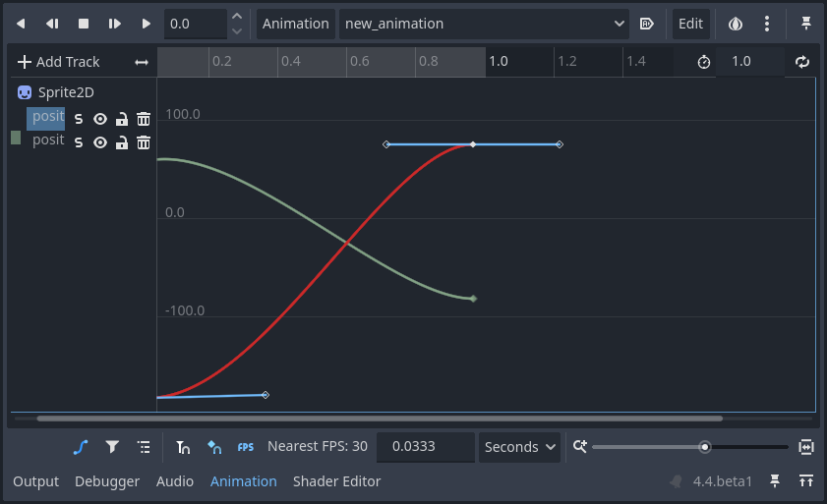Click the green curve end keyframe
Screen dimensions: 827x504
[x=474, y=299]
